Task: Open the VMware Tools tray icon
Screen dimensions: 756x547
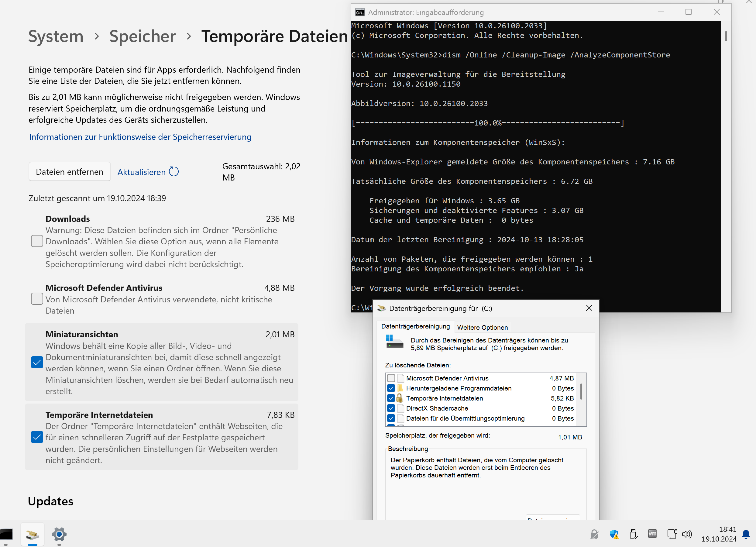Action: click(652, 534)
